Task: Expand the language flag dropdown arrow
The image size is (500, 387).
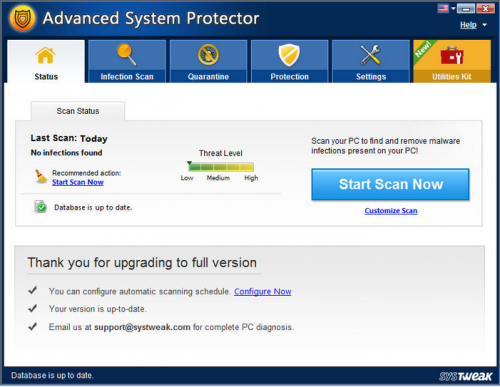Action: pos(453,8)
